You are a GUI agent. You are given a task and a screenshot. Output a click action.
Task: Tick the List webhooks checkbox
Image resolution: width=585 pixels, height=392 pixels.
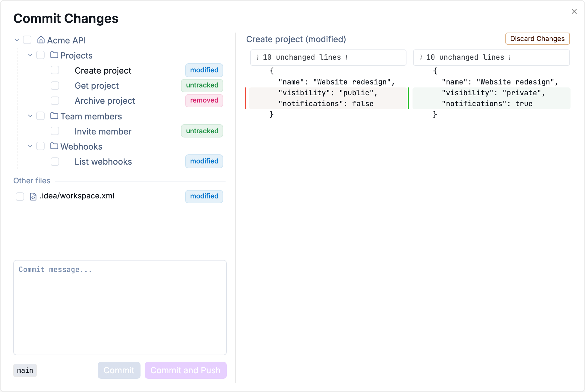click(x=55, y=162)
